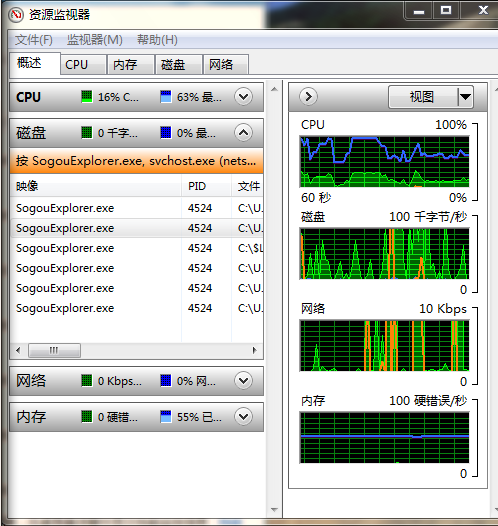Open the 视图 dropdown arrow
The image size is (498, 526).
coord(465,97)
